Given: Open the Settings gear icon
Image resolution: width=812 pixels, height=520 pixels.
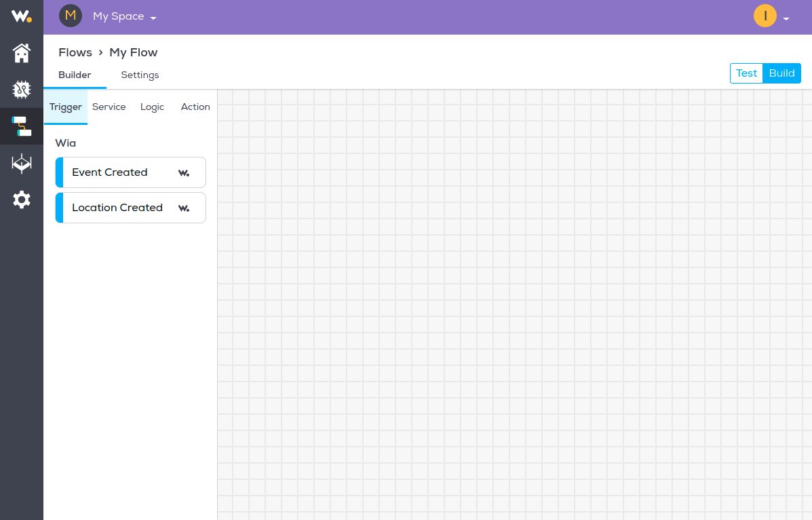Looking at the screenshot, I should pyautogui.click(x=21, y=200).
